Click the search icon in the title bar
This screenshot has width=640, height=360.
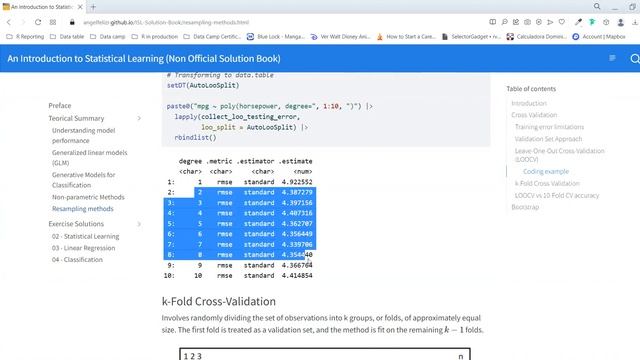pyautogui.click(x=597, y=7)
